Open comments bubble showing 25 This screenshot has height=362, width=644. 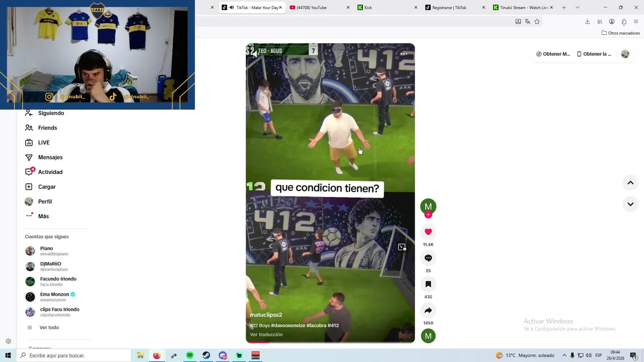(x=428, y=258)
